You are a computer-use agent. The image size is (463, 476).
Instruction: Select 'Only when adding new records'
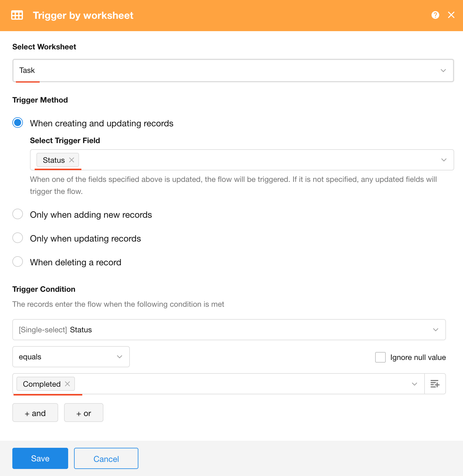pyautogui.click(x=18, y=214)
